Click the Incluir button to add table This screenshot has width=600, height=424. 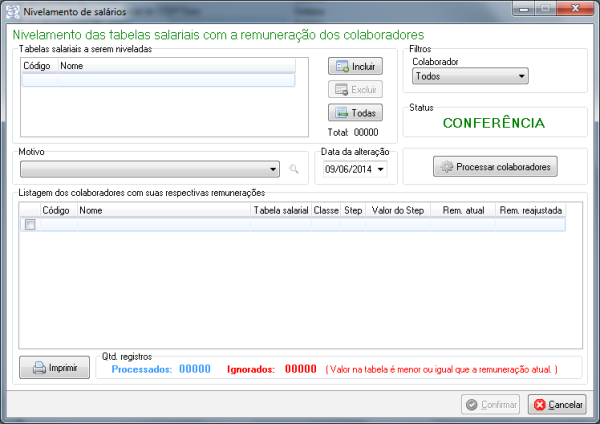(x=355, y=67)
